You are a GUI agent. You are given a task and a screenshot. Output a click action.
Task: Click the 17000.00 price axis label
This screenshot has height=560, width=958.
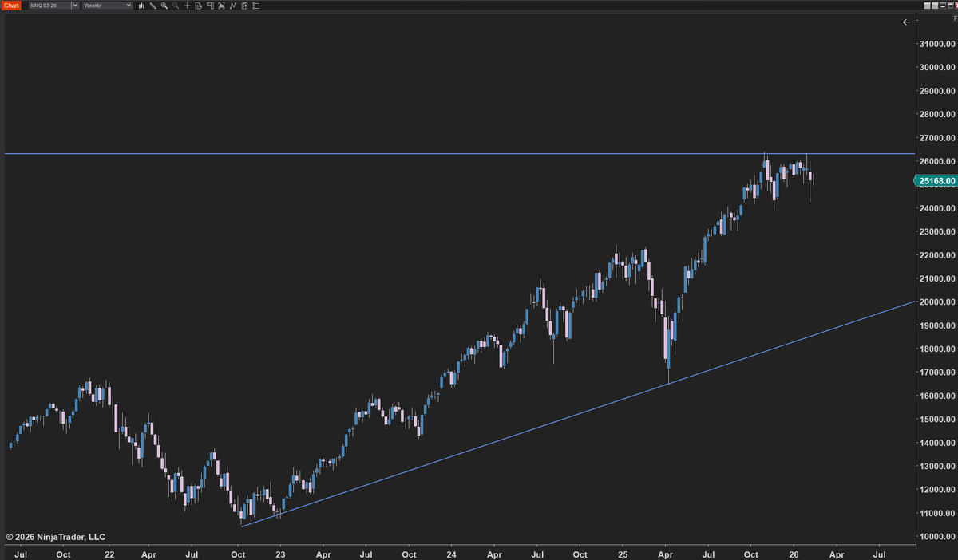(x=937, y=373)
